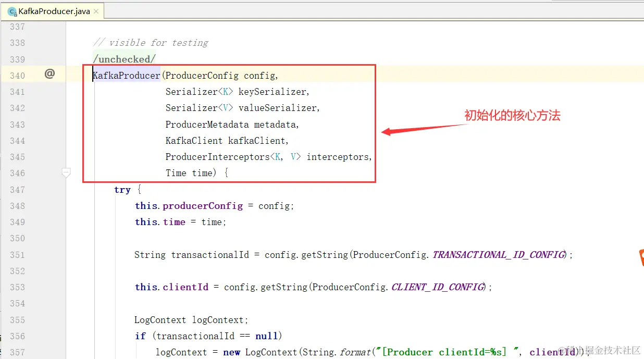Click the highlighted KafkaProducer constructor name
The width and height of the screenshot is (644, 359).
click(127, 76)
